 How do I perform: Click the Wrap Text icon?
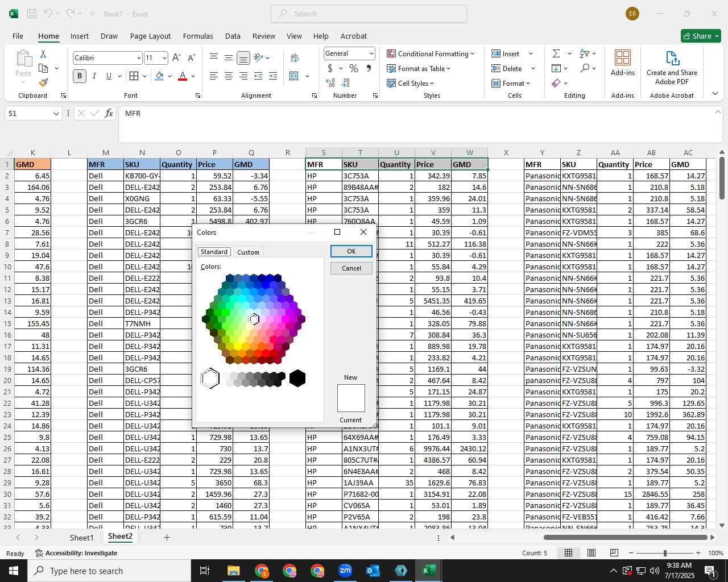pos(295,58)
